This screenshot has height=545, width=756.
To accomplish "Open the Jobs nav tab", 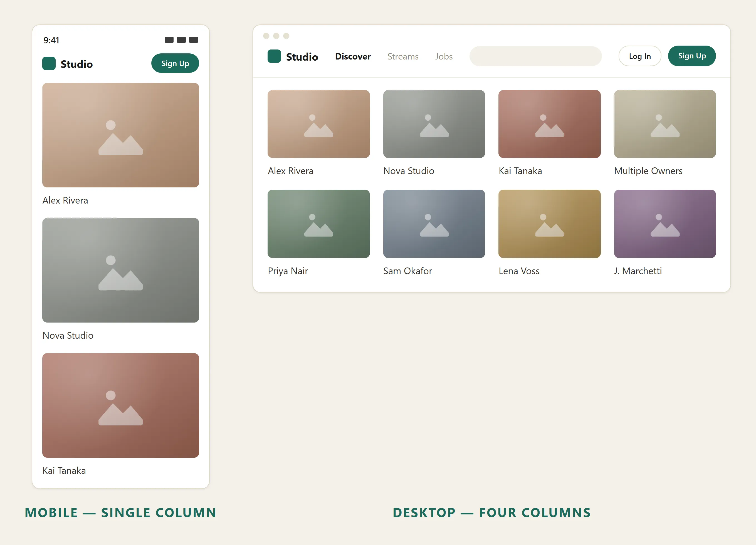I will [x=444, y=57].
